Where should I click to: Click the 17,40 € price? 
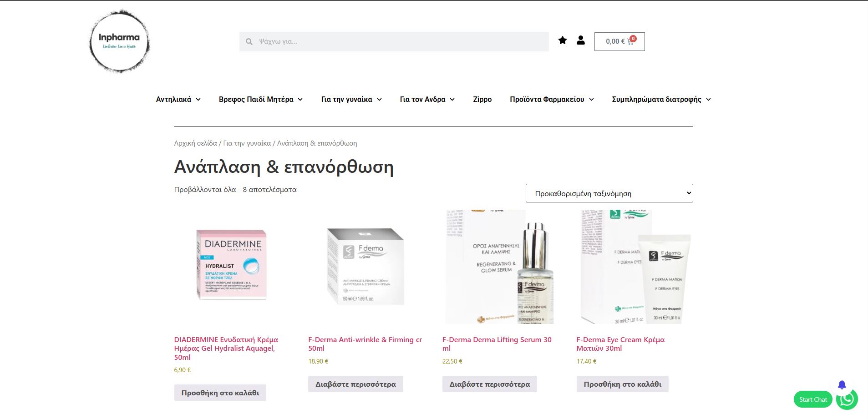click(587, 361)
